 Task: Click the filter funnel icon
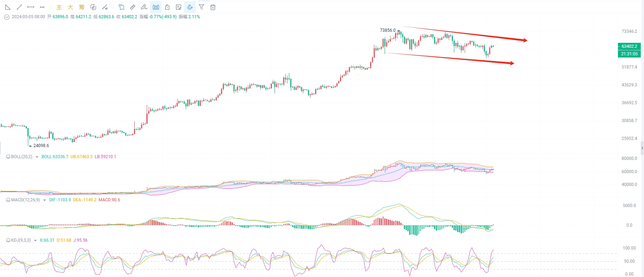pyautogui.click(x=201, y=7)
